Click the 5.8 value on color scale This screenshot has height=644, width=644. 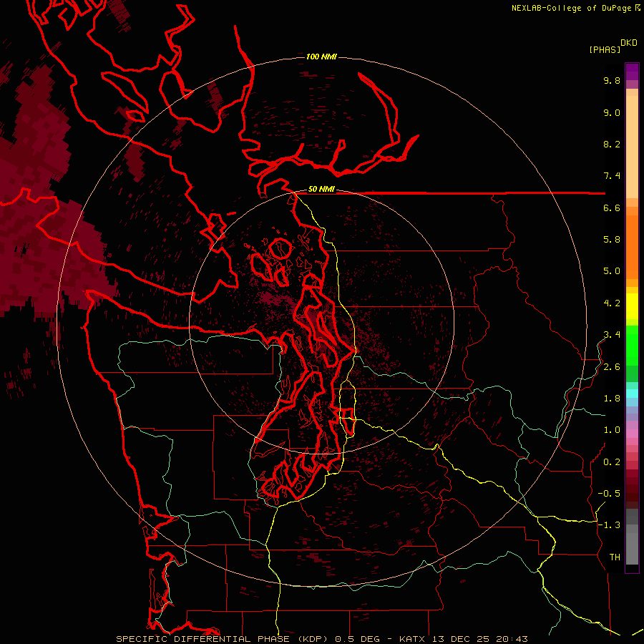tap(612, 240)
